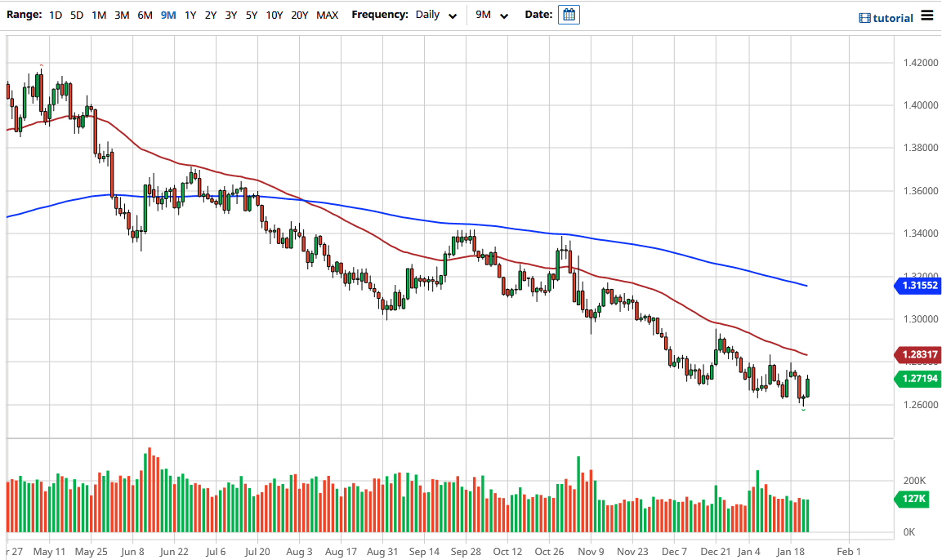This screenshot has height=560, width=942.
Task: Click the green 127K volume label
Action: tap(911, 499)
